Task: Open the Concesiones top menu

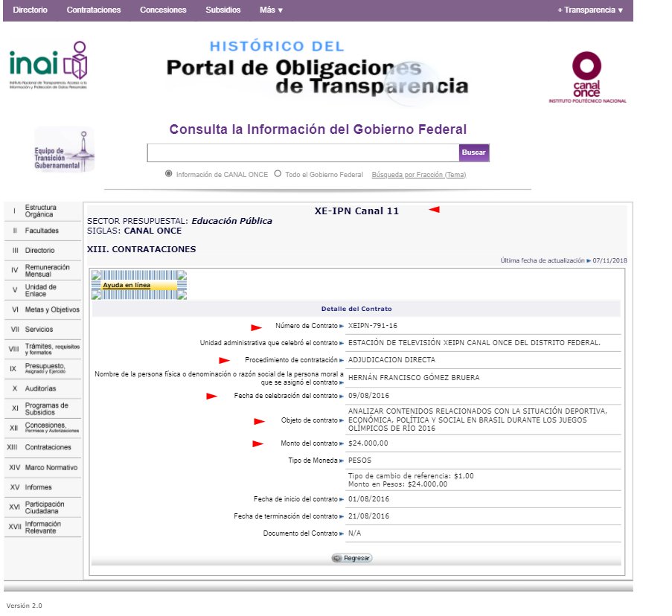Action: (163, 10)
